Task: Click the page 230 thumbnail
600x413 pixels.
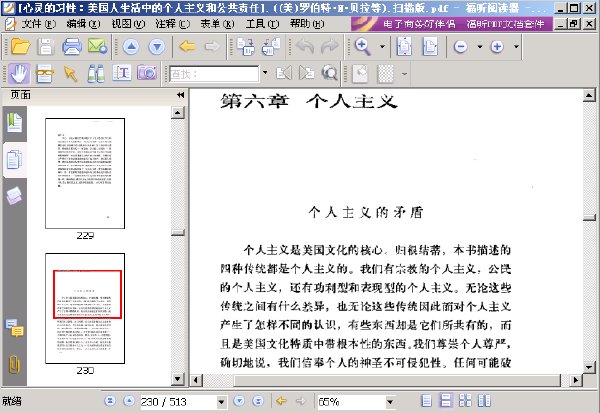Action: [85, 309]
